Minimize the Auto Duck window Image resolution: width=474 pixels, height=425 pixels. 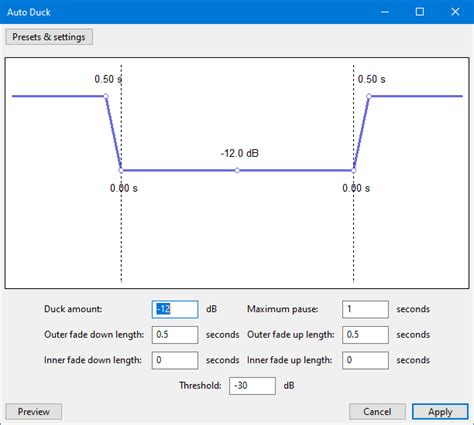coord(385,12)
